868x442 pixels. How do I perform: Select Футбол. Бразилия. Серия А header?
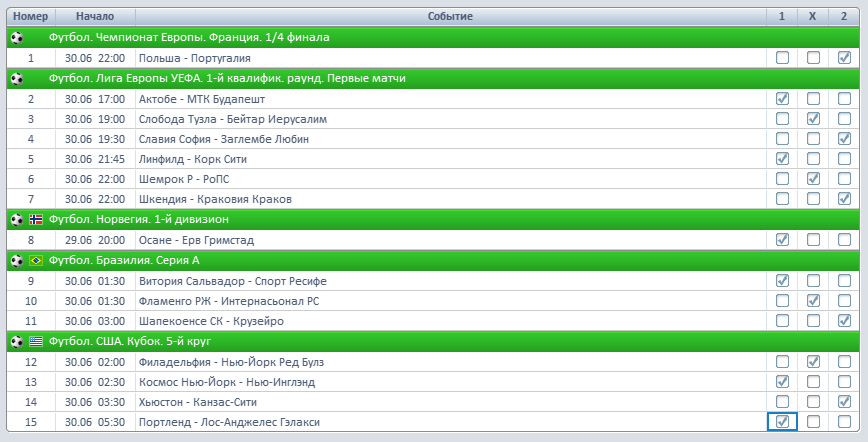point(433,260)
